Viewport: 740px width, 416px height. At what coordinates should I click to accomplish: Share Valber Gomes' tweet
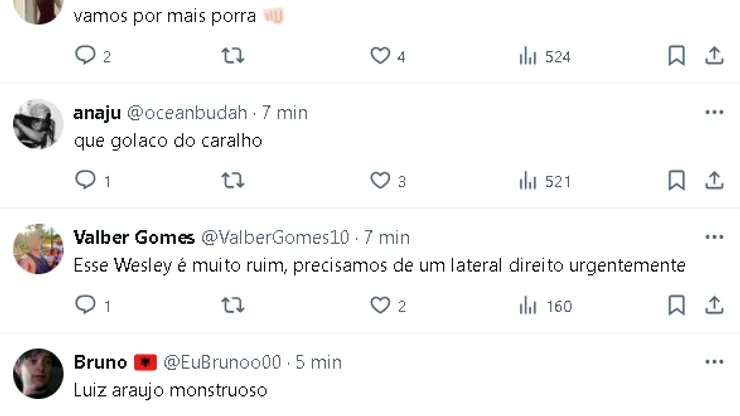(x=714, y=305)
